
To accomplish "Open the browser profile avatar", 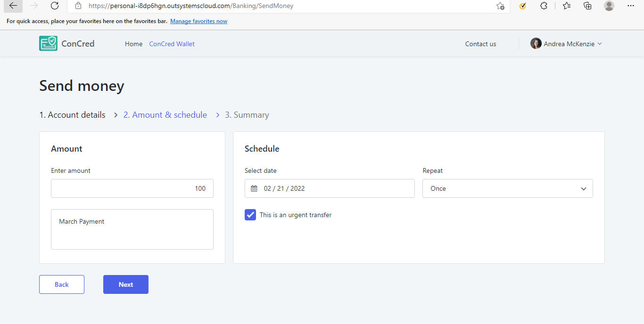I will coord(609,6).
